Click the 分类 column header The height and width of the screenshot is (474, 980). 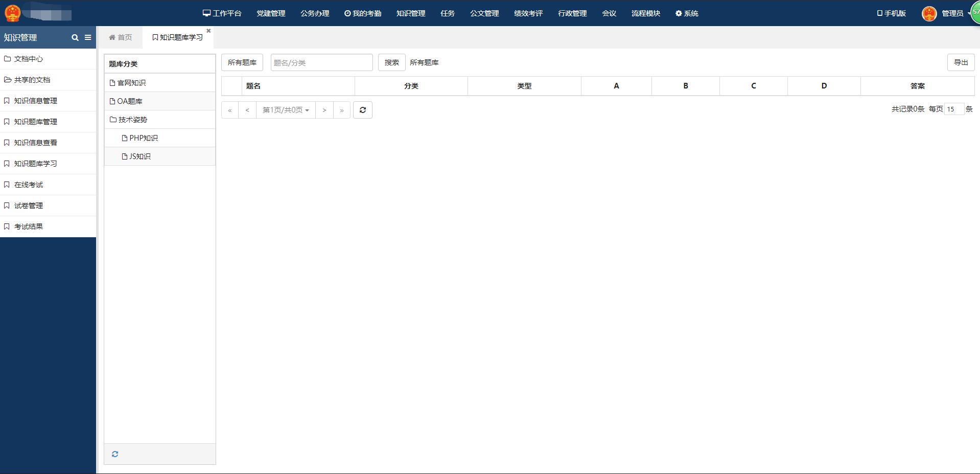411,86
